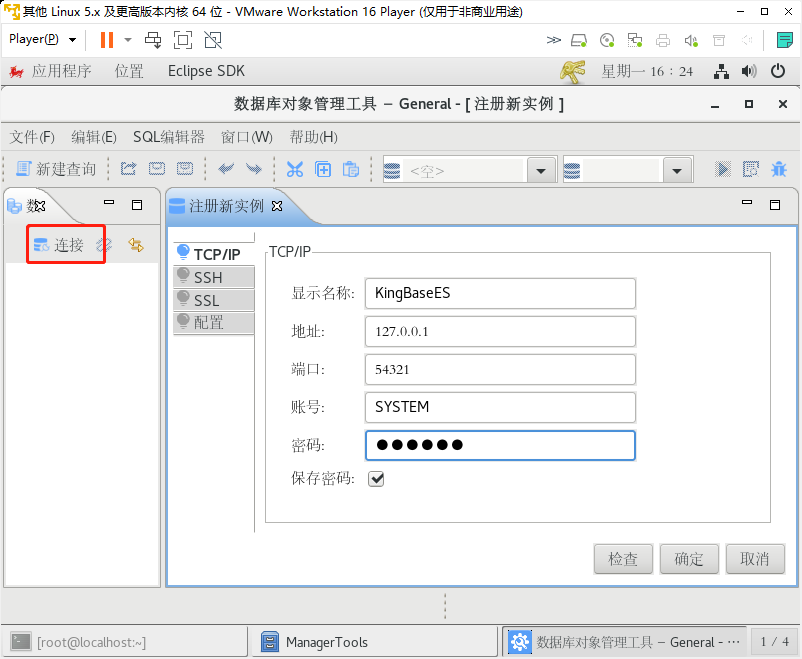This screenshot has height=659, width=802.
Task: Click VMware full screen icon
Action: (x=183, y=39)
